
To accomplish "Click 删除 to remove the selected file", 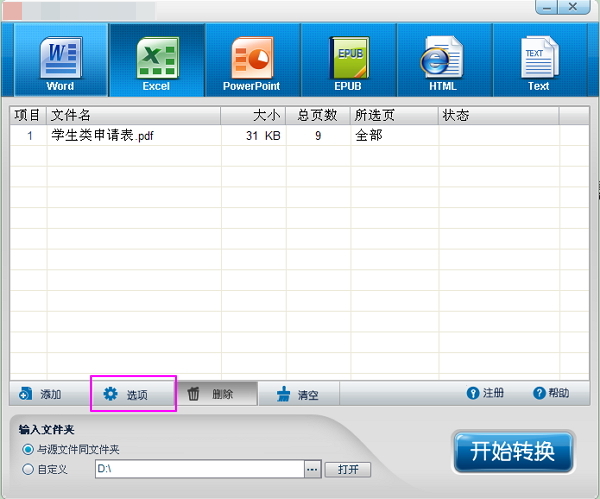I will point(217,393).
